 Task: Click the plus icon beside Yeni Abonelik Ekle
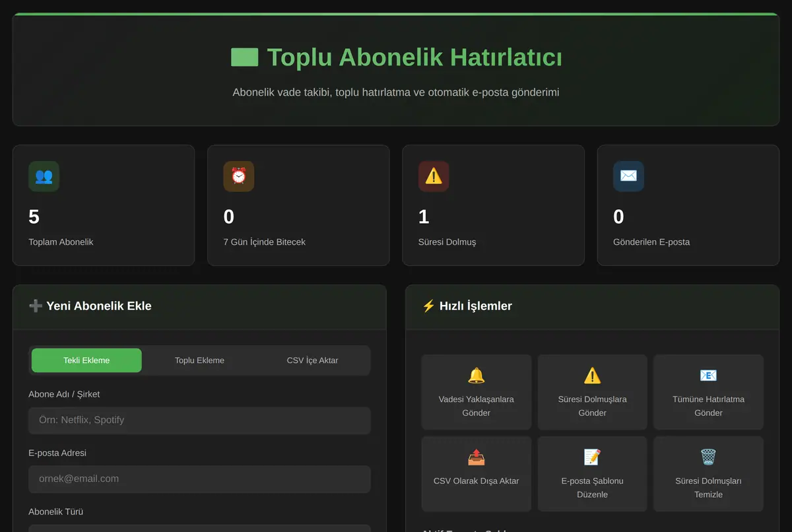pyautogui.click(x=36, y=306)
